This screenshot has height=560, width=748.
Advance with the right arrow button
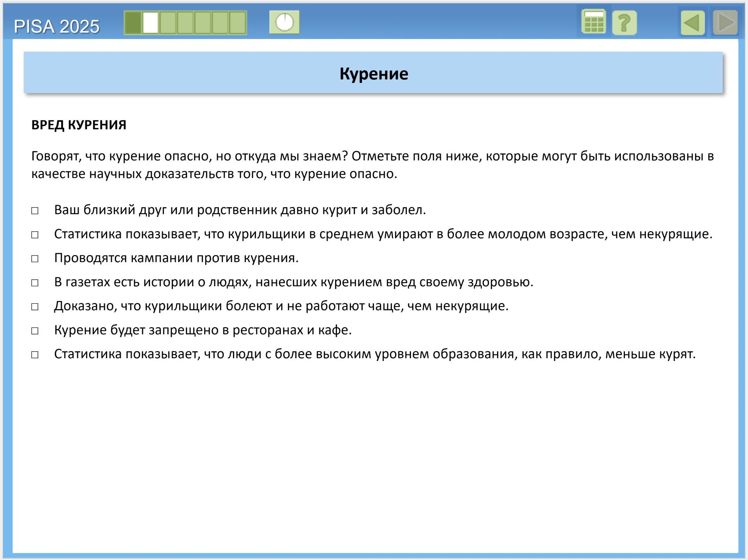coord(725,23)
